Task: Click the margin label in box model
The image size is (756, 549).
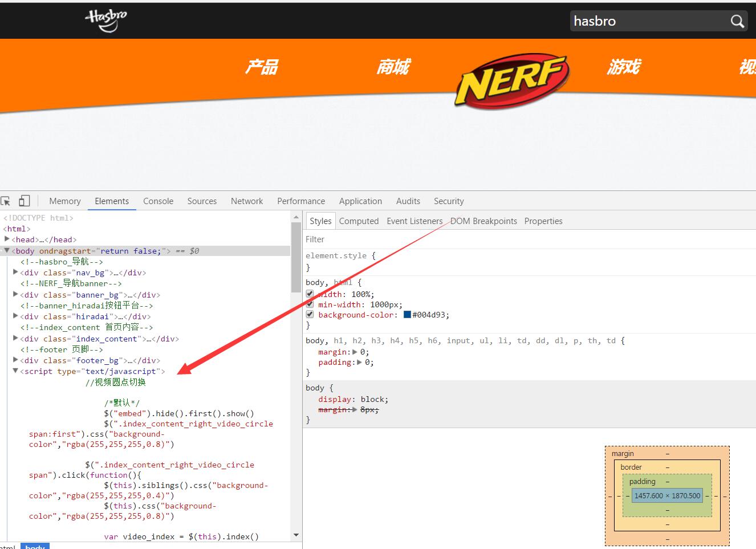Action: click(x=623, y=454)
